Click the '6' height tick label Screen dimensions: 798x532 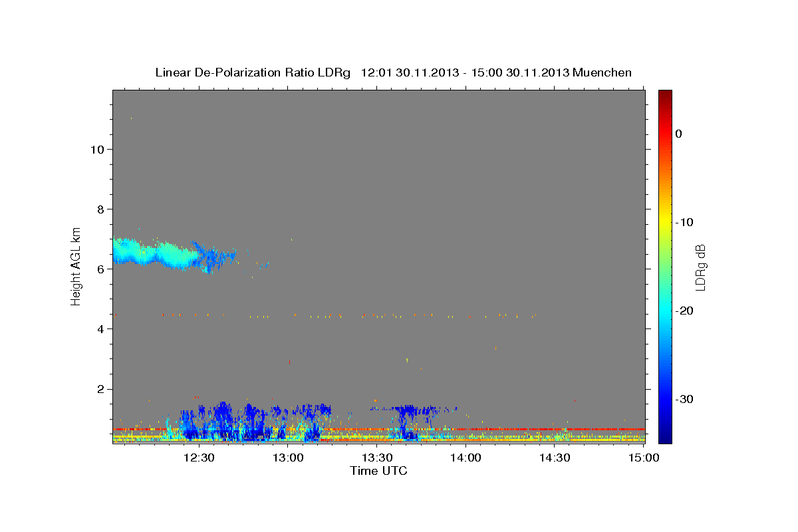pos(100,269)
